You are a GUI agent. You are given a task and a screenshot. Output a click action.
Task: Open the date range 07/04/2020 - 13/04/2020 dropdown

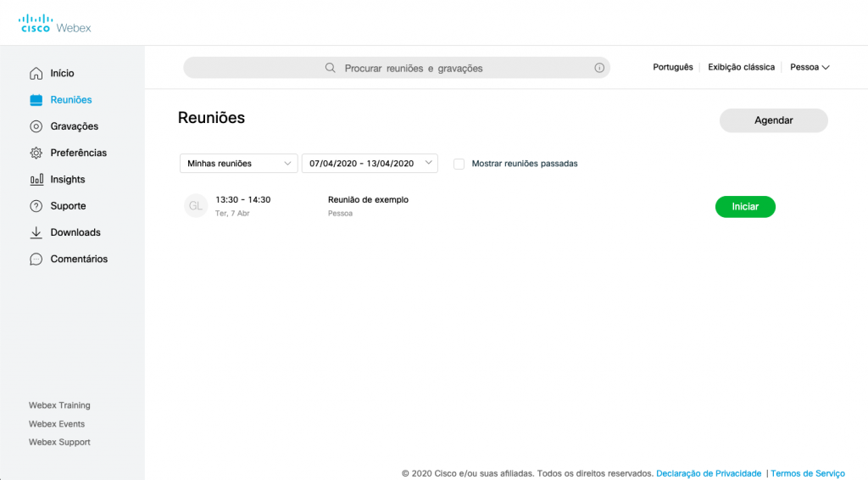[x=370, y=164]
